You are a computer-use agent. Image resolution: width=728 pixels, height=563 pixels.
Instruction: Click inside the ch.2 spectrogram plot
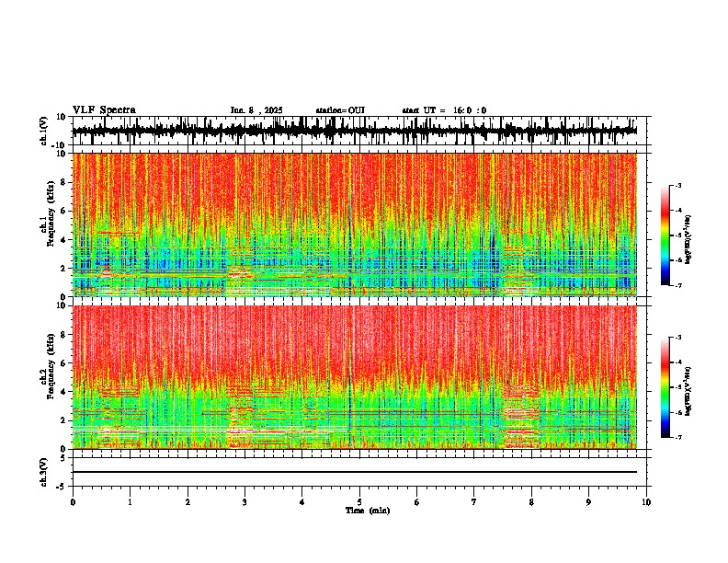click(x=355, y=377)
